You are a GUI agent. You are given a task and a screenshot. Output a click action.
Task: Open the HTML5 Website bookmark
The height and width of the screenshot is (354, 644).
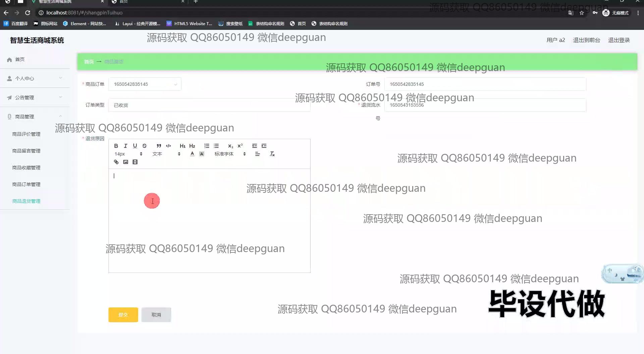pyautogui.click(x=190, y=23)
